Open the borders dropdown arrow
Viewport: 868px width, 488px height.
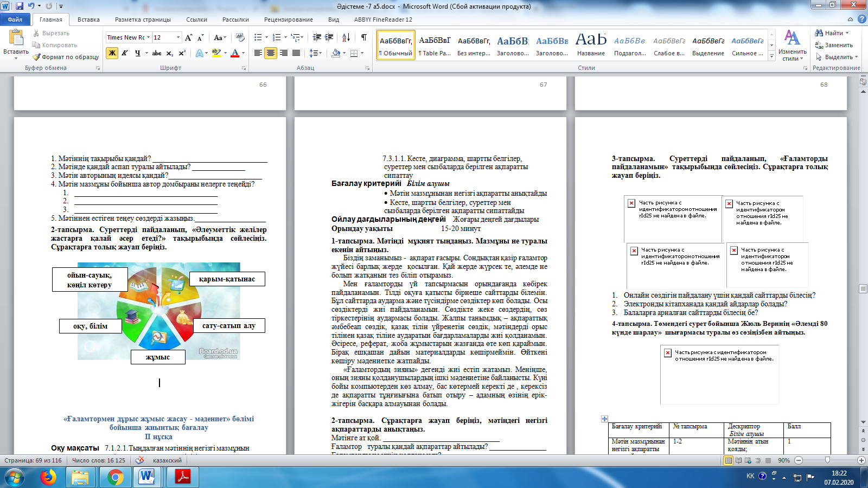362,53
